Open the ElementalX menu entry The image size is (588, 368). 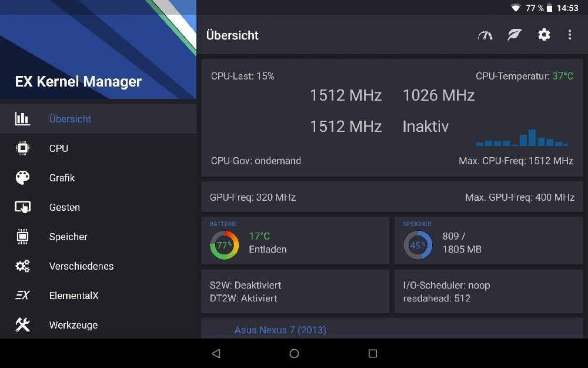[x=98, y=296]
